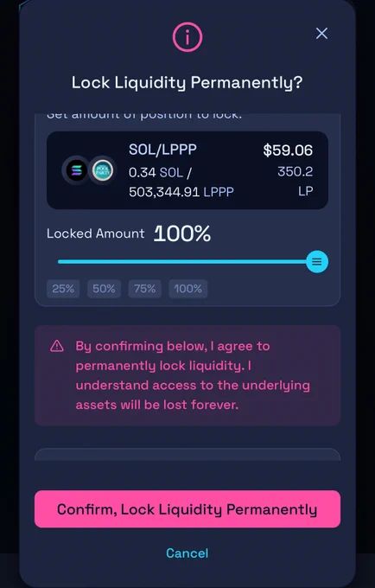Click the Lock Liquidity Permanently heading
The height and width of the screenshot is (588, 375).
coord(187,83)
